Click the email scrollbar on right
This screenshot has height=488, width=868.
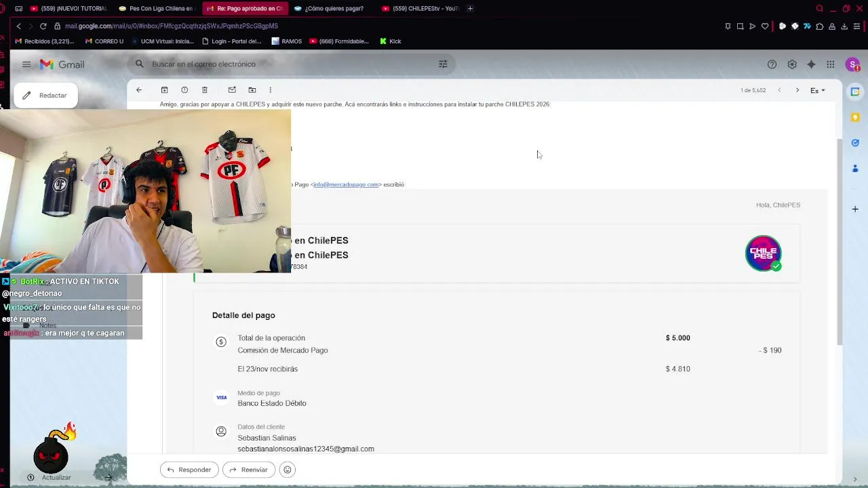tap(840, 241)
